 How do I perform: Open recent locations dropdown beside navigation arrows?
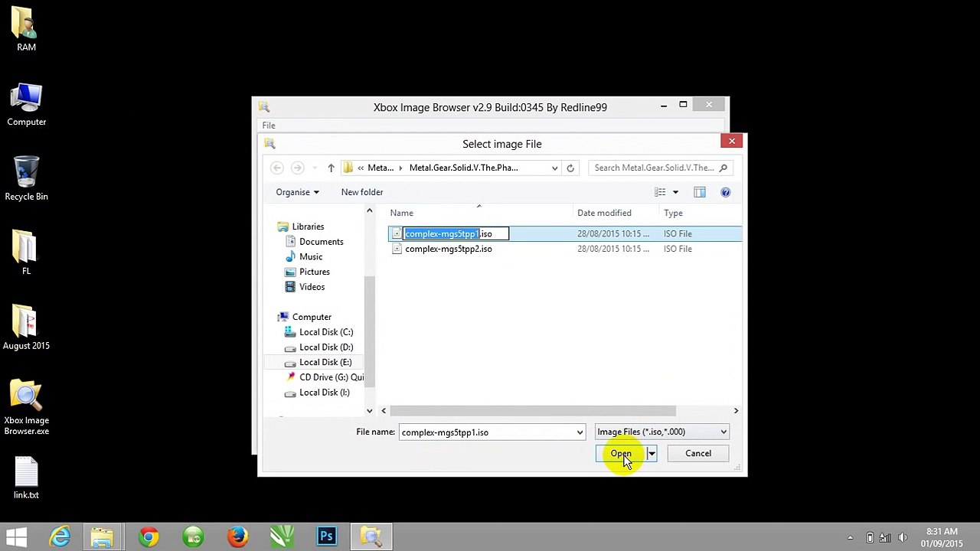[314, 168]
